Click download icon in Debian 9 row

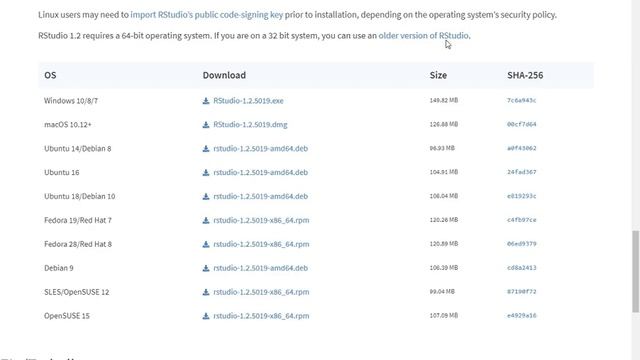click(206, 268)
